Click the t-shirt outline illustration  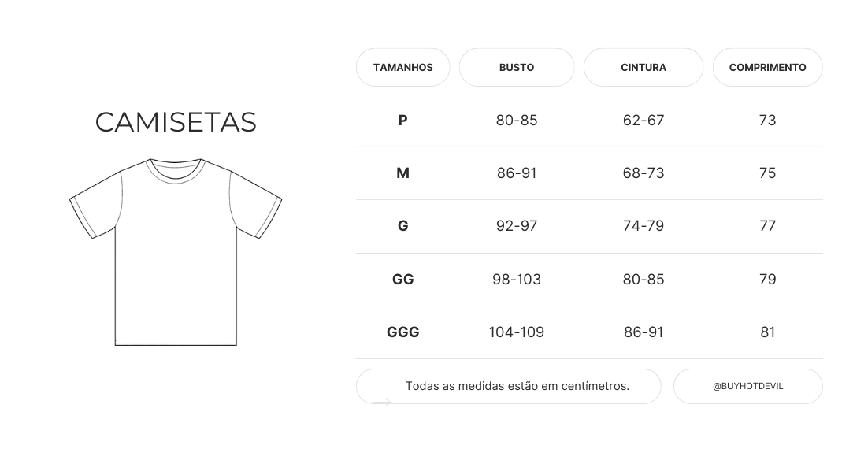[x=176, y=252]
